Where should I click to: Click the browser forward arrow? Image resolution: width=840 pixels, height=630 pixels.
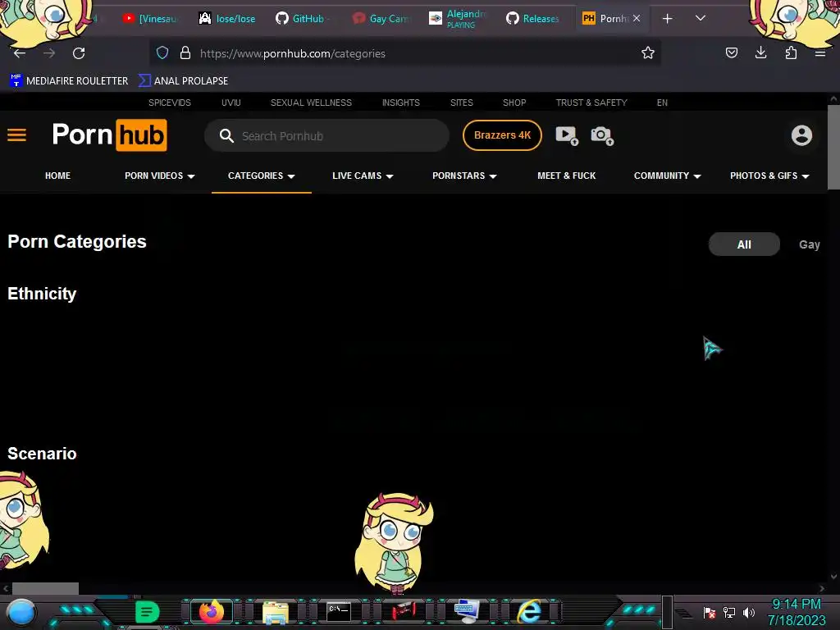[49, 53]
